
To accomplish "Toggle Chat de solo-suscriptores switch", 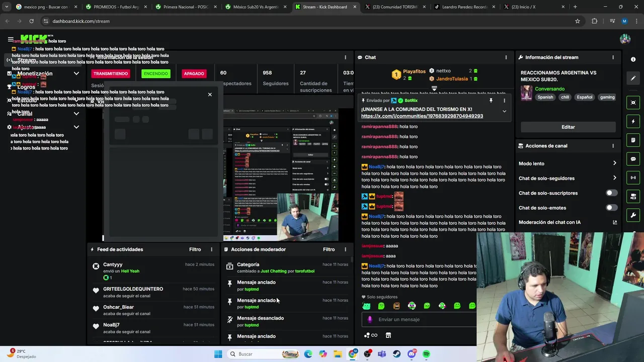I will (611, 193).
